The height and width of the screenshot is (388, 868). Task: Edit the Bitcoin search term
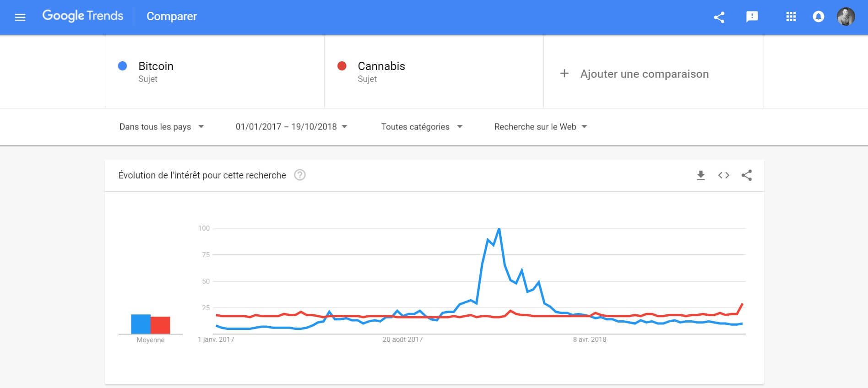(156, 66)
